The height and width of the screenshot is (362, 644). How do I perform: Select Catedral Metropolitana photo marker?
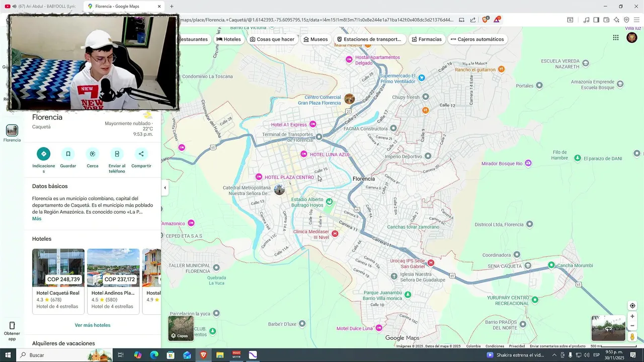coord(279,190)
